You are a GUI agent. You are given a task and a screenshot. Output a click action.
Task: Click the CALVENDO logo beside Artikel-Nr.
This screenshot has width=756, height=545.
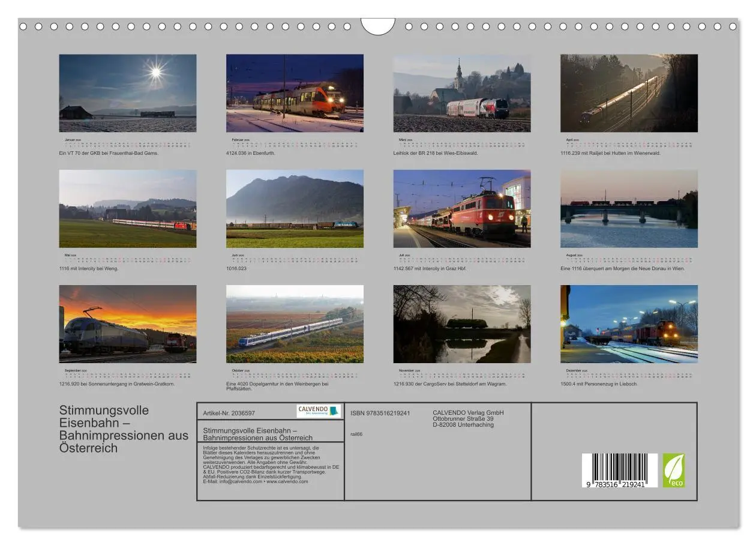tap(319, 411)
